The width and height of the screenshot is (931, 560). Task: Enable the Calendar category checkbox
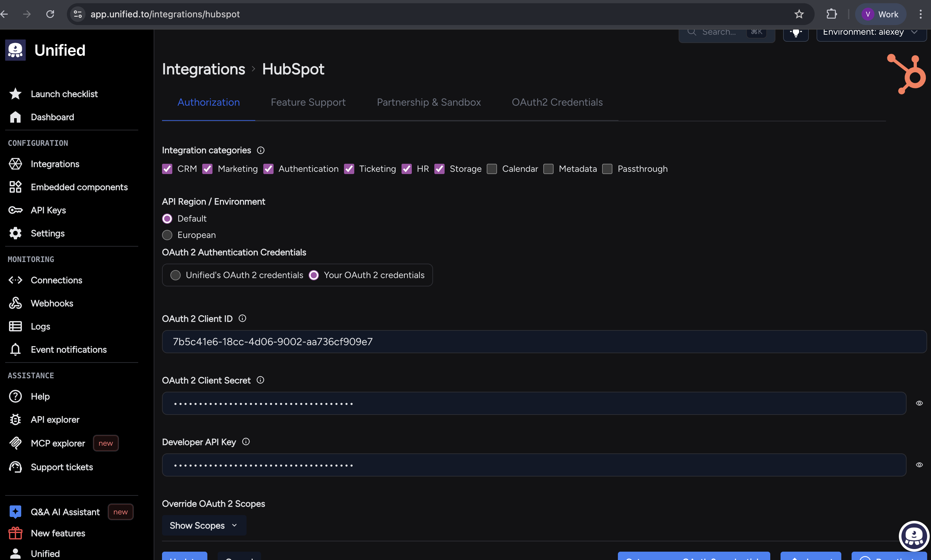point(492,169)
